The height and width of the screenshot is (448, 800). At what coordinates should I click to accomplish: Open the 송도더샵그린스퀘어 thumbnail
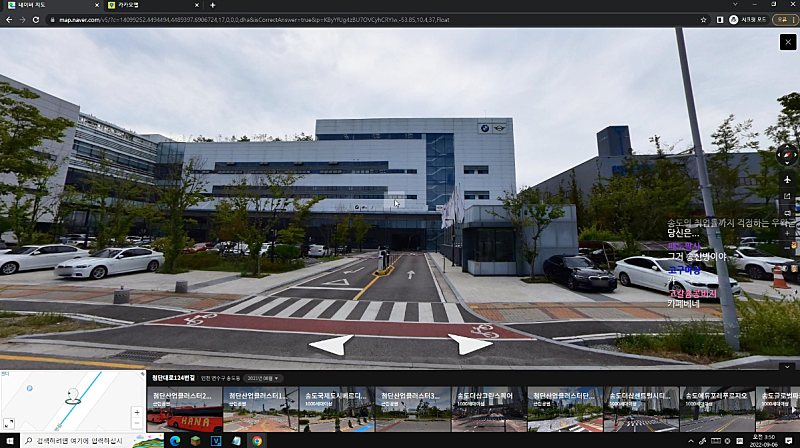[489, 409]
